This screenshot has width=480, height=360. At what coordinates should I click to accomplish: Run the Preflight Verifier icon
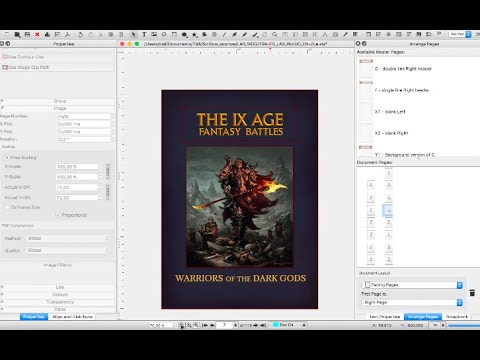pos(57,34)
